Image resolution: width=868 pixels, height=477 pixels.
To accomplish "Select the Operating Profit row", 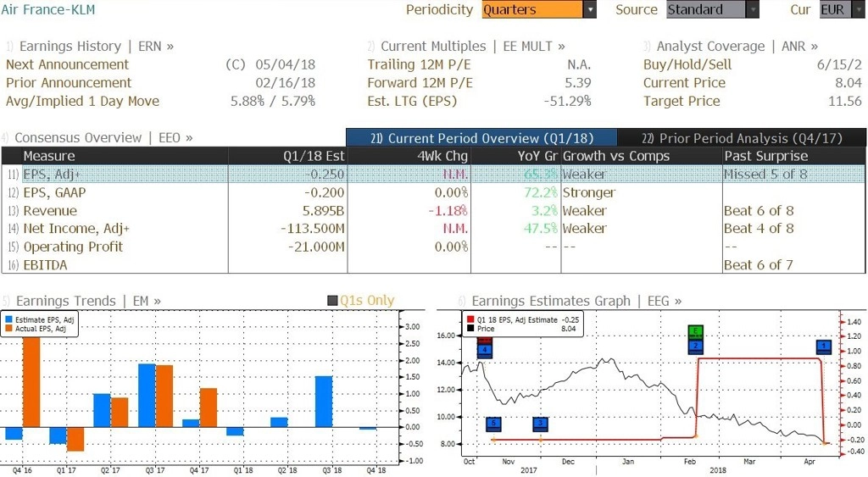I will [x=433, y=247].
